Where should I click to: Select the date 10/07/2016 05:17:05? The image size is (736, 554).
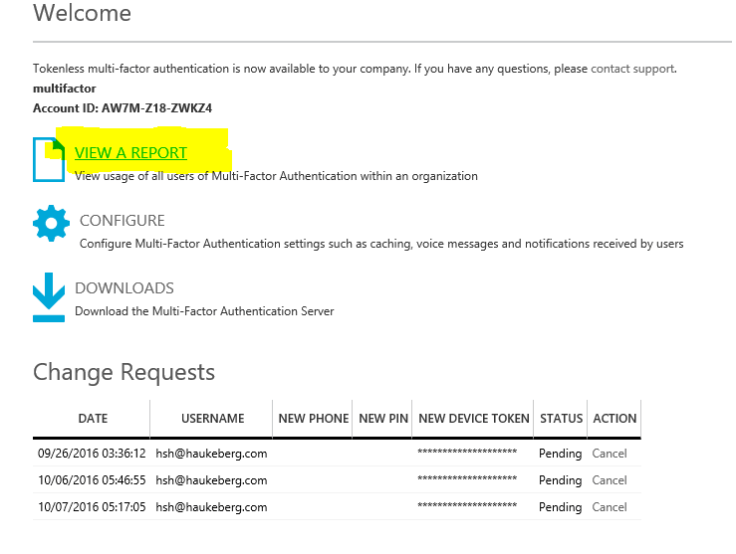[92, 507]
